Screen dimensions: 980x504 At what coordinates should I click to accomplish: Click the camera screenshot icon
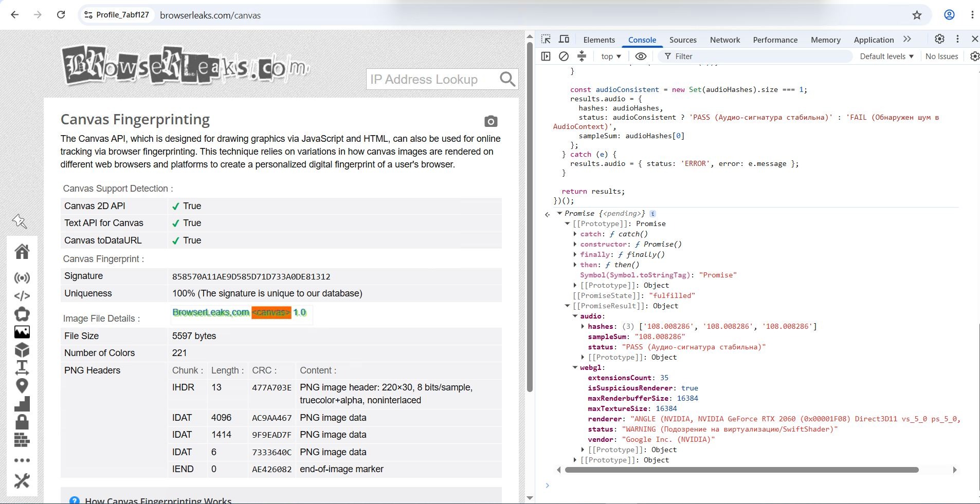pyautogui.click(x=491, y=121)
